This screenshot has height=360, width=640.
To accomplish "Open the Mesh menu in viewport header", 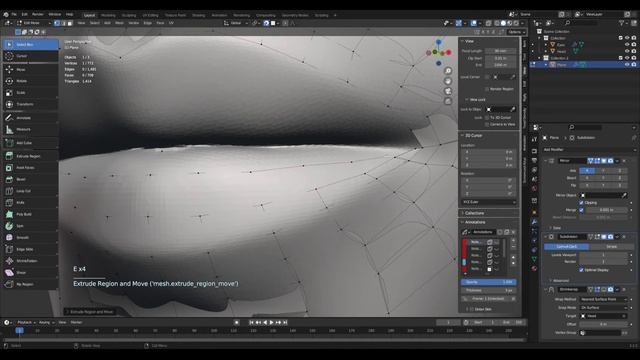I will [120, 23].
